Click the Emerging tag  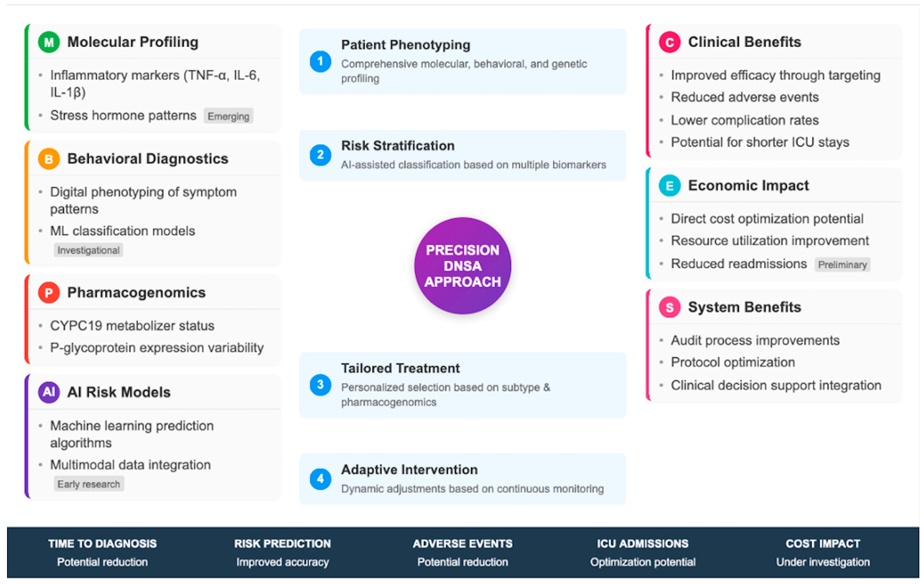tap(228, 116)
